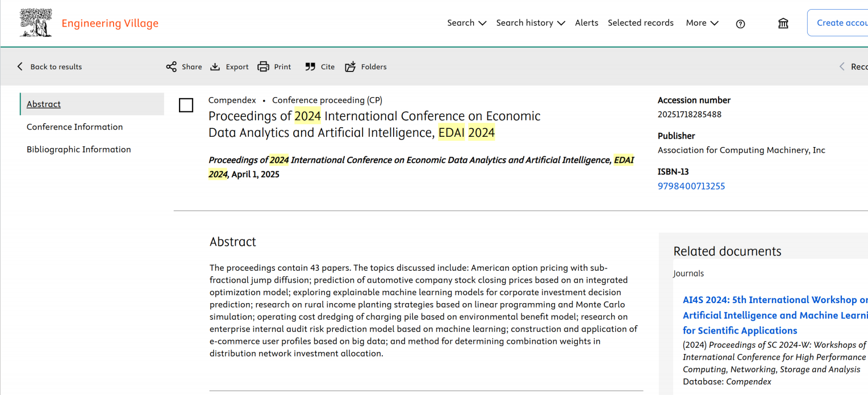The width and height of the screenshot is (868, 395).
Task: Click the Folders icon
Action: click(350, 67)
